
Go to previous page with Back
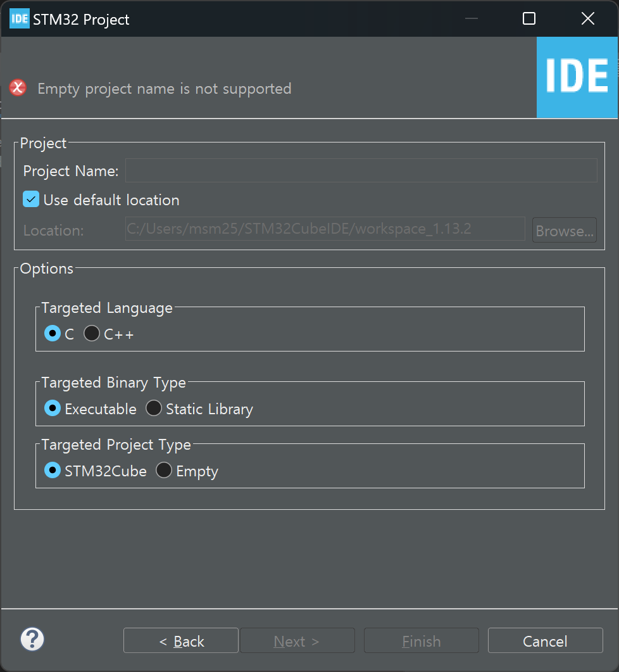click(x=181, y=641)
